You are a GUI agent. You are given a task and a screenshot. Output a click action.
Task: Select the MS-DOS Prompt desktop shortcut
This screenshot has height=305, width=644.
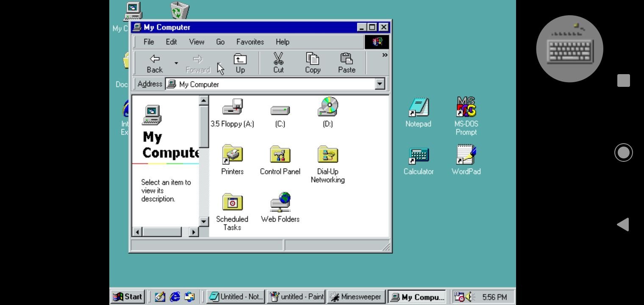[466, 116]
